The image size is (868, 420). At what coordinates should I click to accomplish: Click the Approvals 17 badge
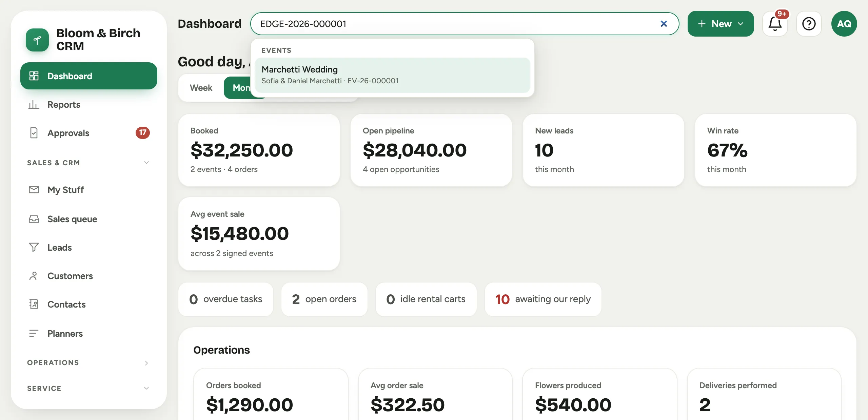coord(143,132)
